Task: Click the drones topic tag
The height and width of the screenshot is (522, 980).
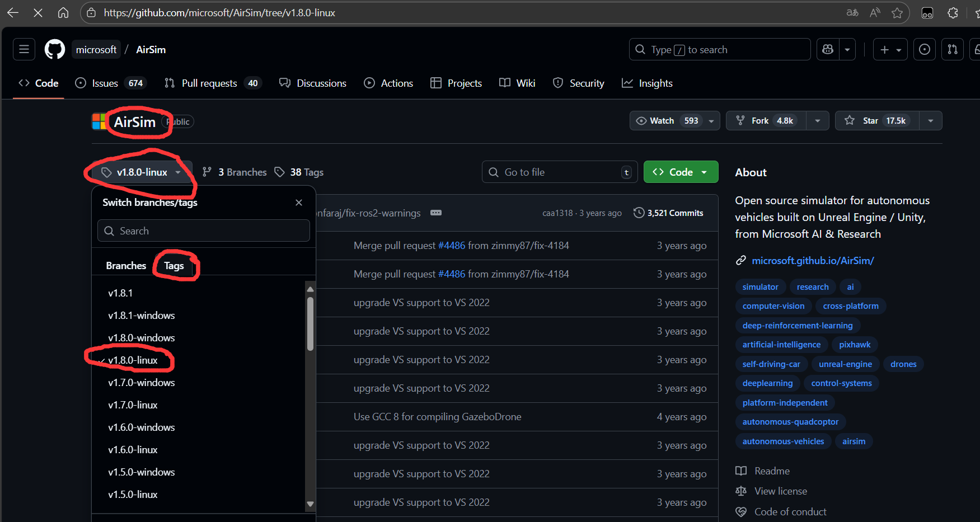Action: pyautogui.click(x=903, y=364)
